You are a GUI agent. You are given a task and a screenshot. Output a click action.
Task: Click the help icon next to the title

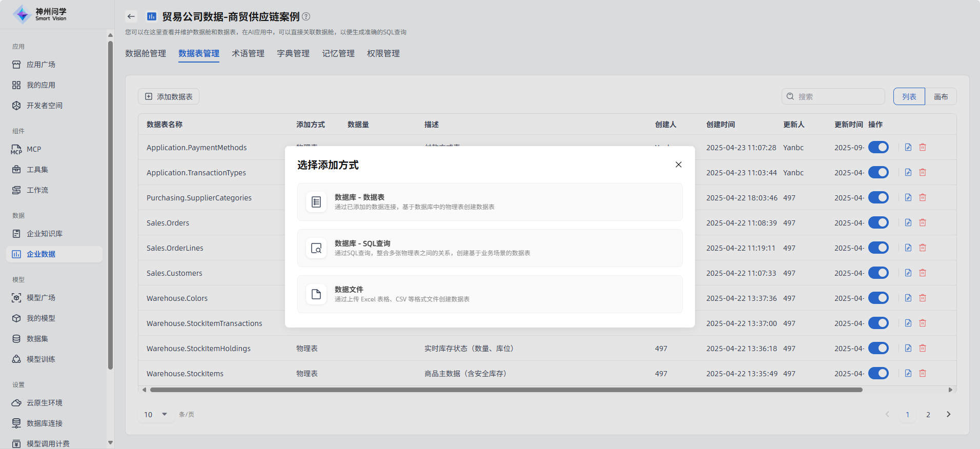pyautogui.click(x=306, y=16)
